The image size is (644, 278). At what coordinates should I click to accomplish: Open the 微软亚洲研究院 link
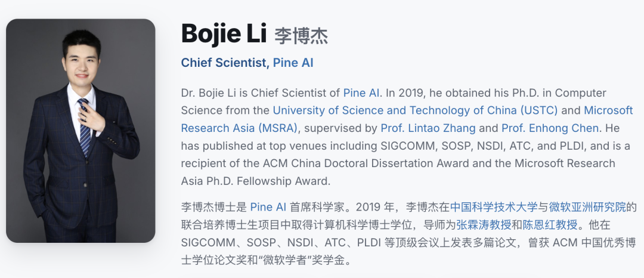pyautogui.click(x=587, y=207)
